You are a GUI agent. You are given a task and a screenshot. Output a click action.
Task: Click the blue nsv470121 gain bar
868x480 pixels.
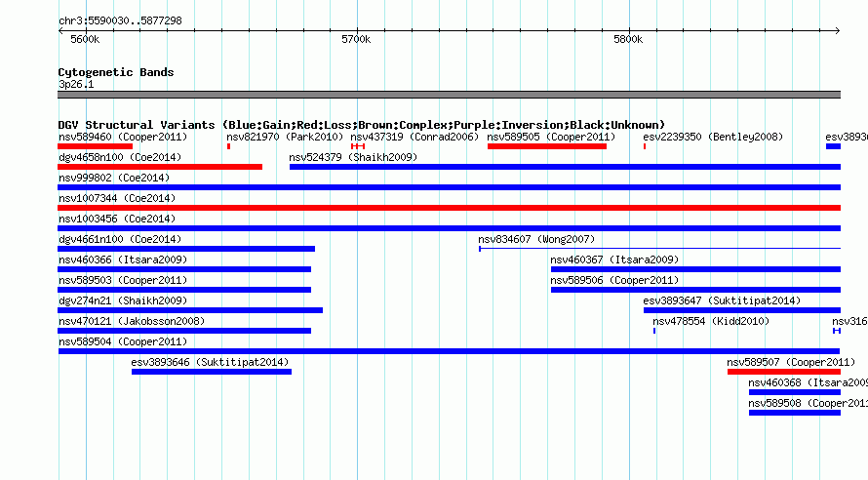pyautogui.click(x=184, y=331)
